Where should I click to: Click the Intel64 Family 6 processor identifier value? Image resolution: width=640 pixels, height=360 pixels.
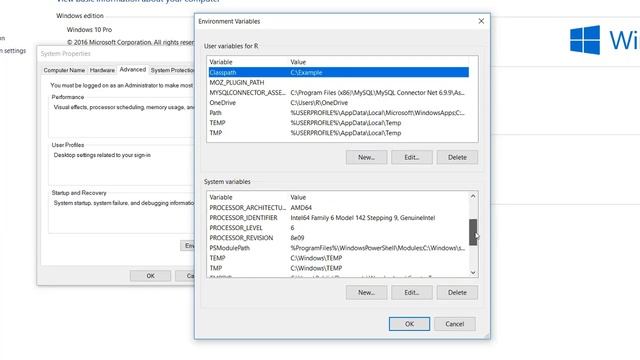[x=362, y=218]
